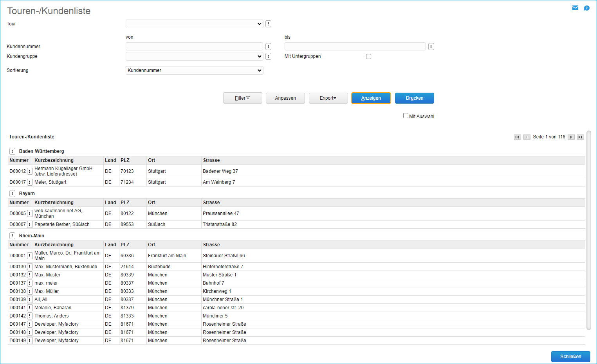The image size is (597, 364).
Task: Open info icon for customer D00148
Action: [x=30, y=332]
